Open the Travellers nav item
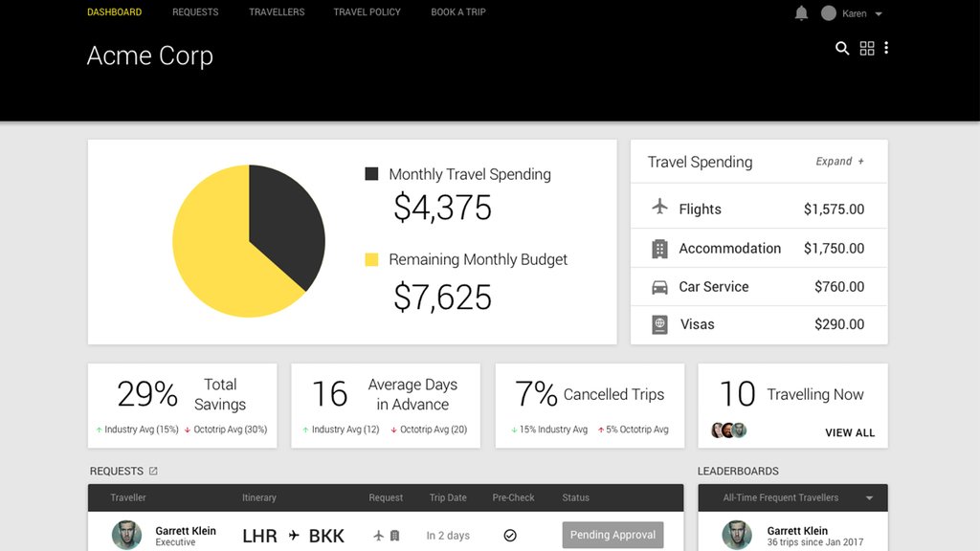Screen dimensions: 980x551 (x=277, y=11)
